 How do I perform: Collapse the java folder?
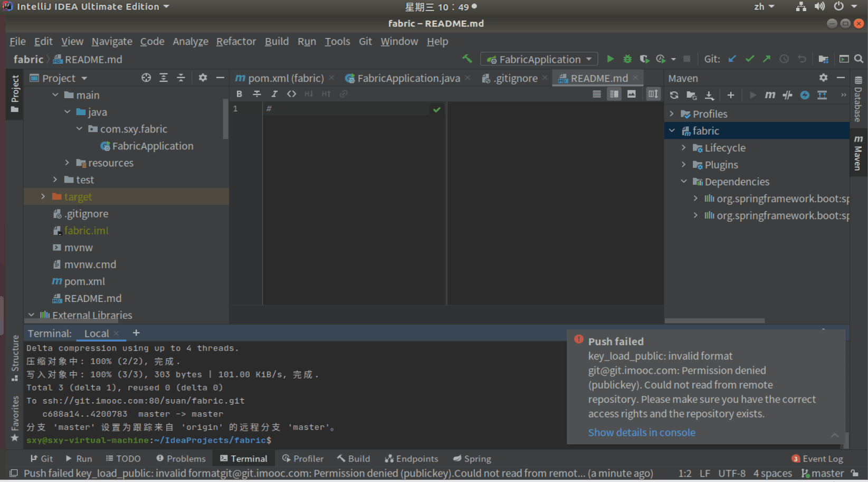pos(67,112)
